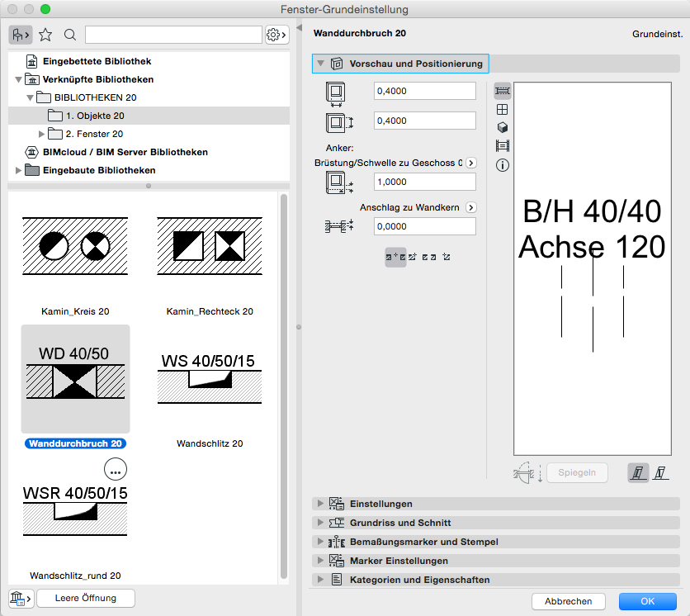Toggle the right opening-side flip button
The height and width of the screenshot is (616, 690).
point(660,473)
